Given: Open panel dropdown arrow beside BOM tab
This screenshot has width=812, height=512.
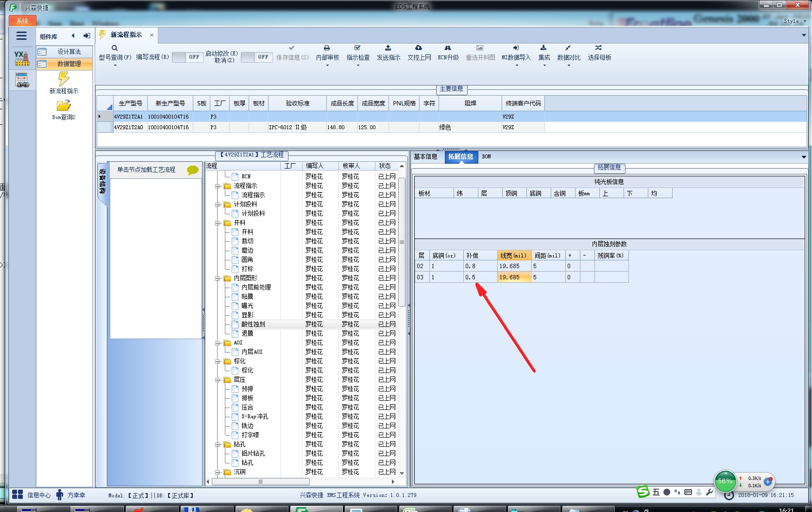Looking at the screenshot, I should coord(804,157).
